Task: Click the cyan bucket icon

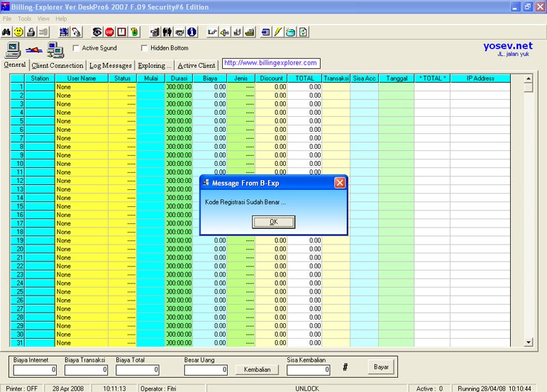Action: [x=291, y=32]
